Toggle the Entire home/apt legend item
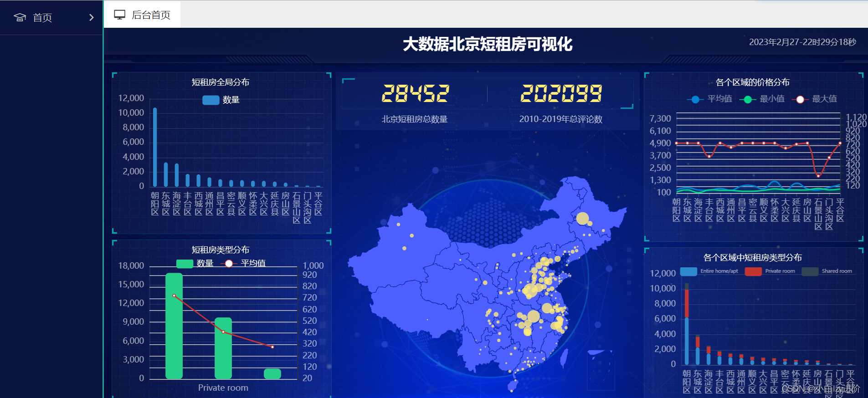This screenshot has height=398, width=868. [x=709, y=271]
